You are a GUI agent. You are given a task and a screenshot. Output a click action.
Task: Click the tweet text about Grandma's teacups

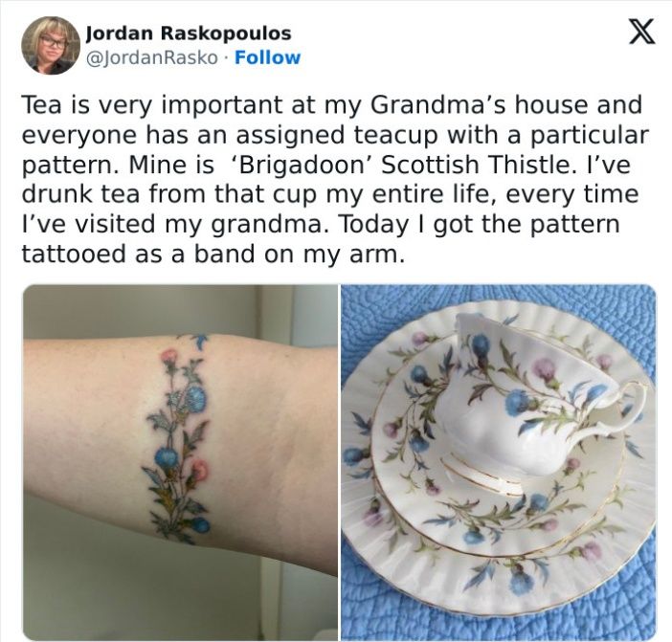335,179
